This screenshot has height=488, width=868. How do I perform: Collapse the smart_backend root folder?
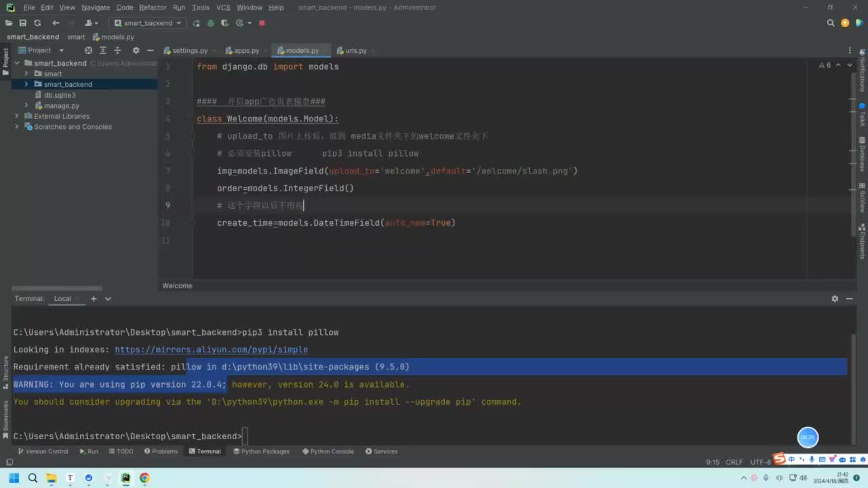click(17, 63)
